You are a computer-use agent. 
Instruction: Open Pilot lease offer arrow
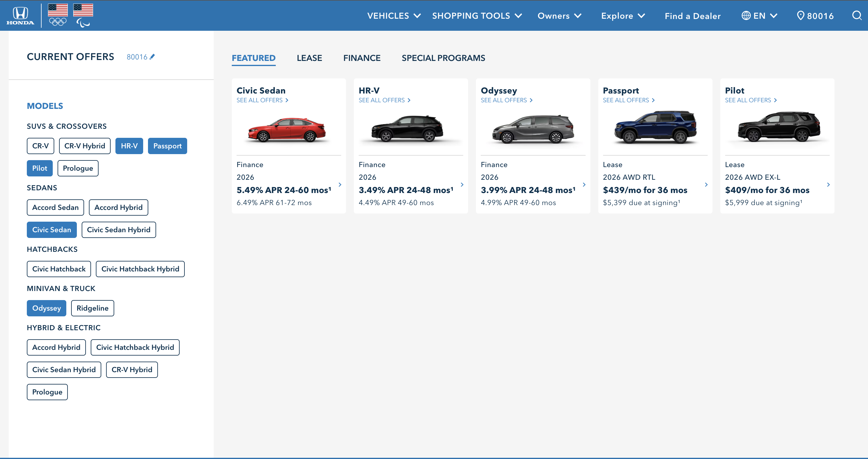[828, 185]
